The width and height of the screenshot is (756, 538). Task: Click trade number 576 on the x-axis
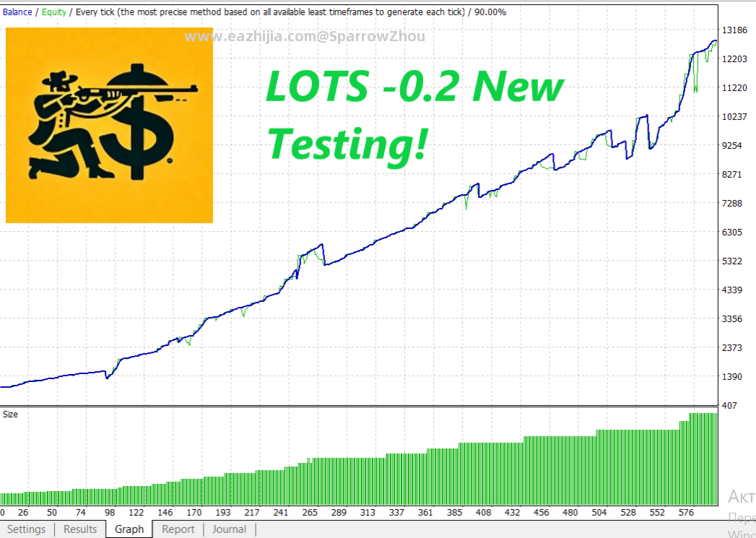686,513
